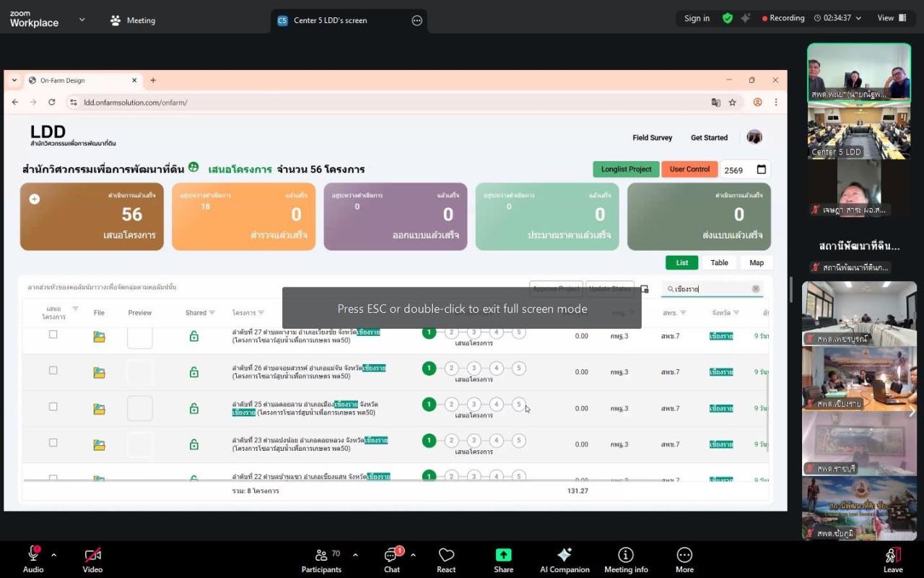Toggle Zoom audio mute
Viewport: 924px width, 578px height.
(33, 560)
